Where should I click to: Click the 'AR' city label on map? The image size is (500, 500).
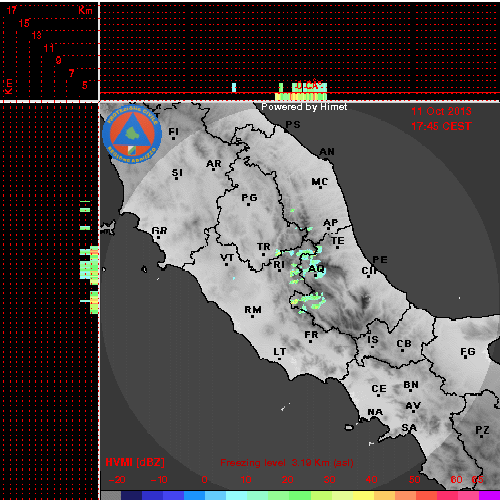[x=214, y=164]
